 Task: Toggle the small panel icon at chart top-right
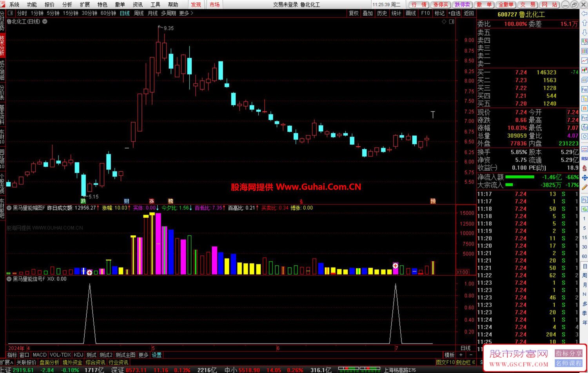[452, 22]
